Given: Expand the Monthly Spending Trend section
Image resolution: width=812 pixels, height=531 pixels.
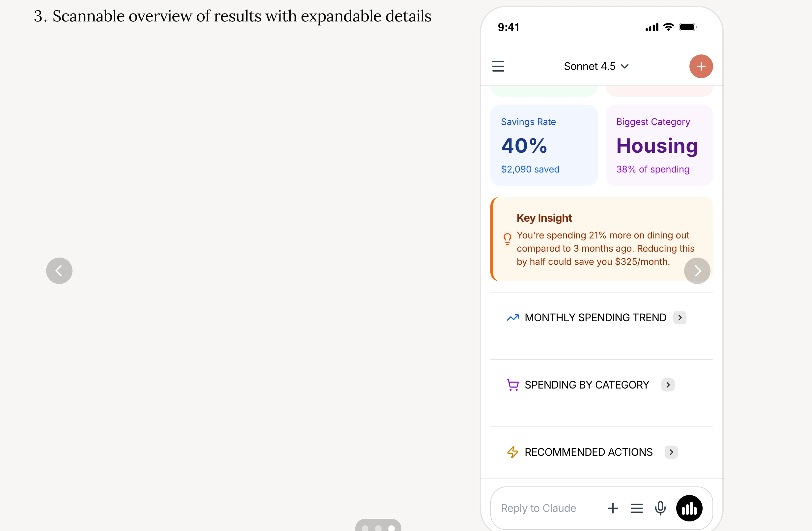Looking at the screenshot, I should pyautogui.click(x=680, y=318).
